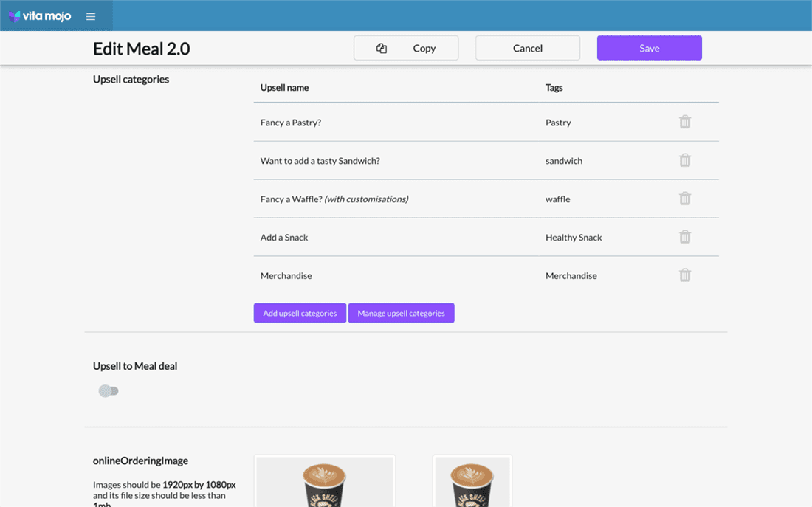
Task: Cancel editing the meal
Action: pos(527,48)
